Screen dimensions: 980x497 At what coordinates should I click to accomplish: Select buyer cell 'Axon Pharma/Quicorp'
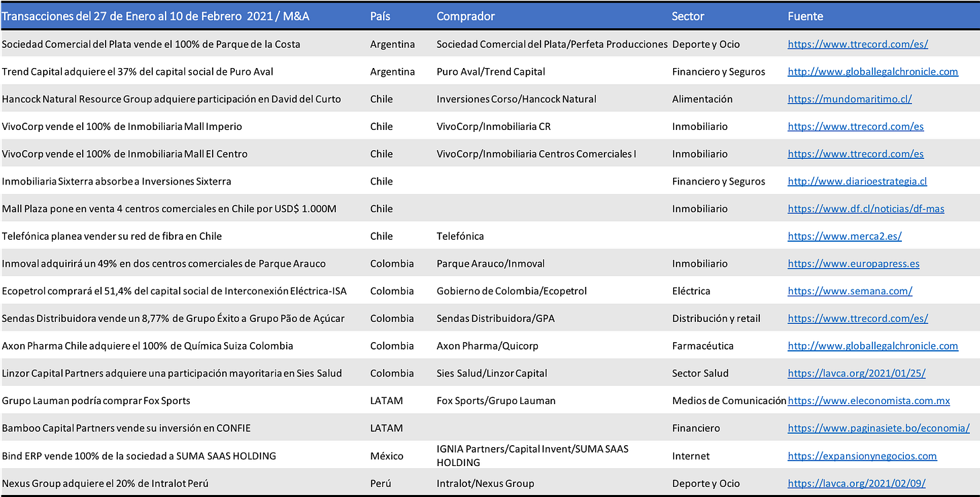[x=487, y=346]
